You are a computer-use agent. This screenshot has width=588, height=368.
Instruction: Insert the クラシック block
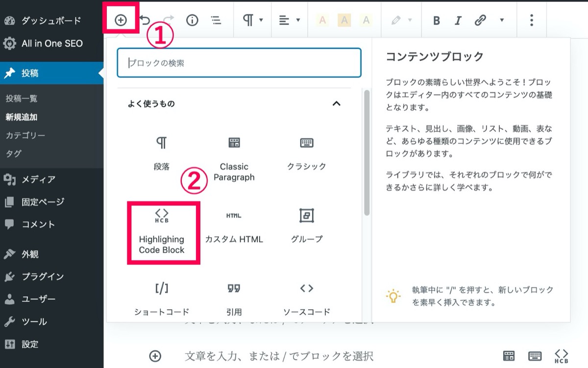point(307,153)
